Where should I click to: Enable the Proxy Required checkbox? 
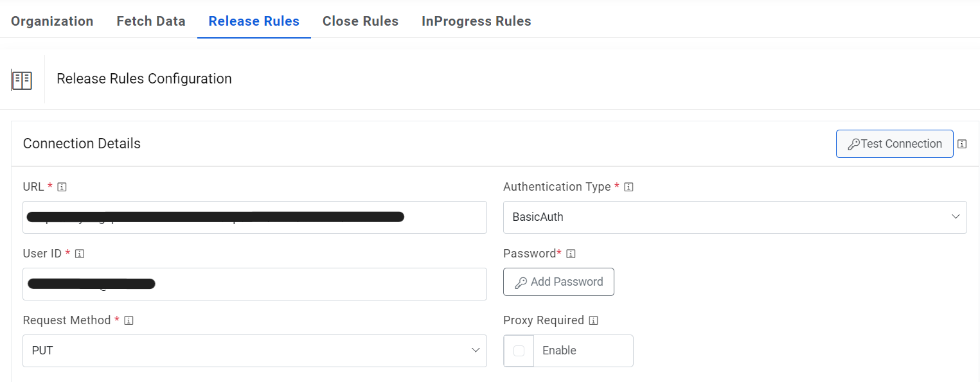(x=519, y=351)
